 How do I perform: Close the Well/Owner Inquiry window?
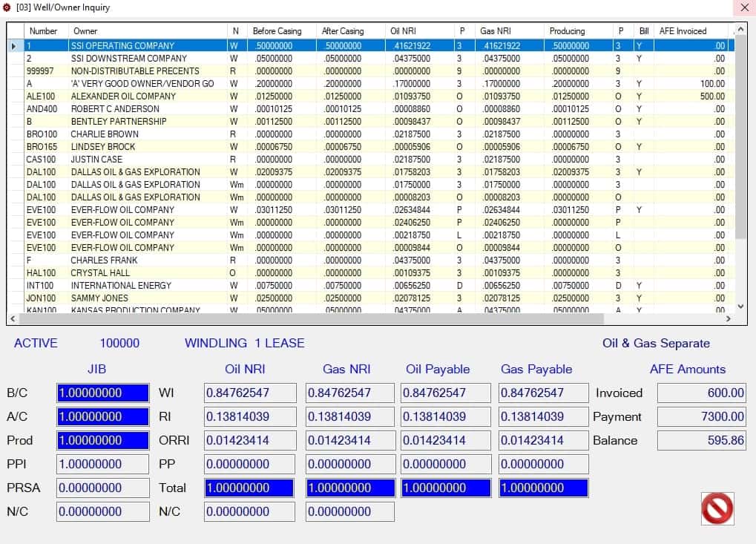click(744, 7)
